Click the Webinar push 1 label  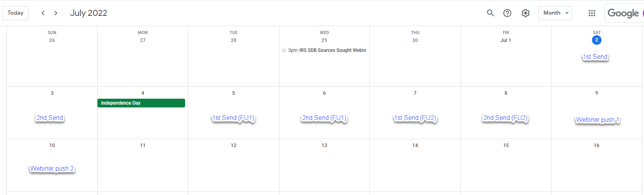click(x=598, y=120)
